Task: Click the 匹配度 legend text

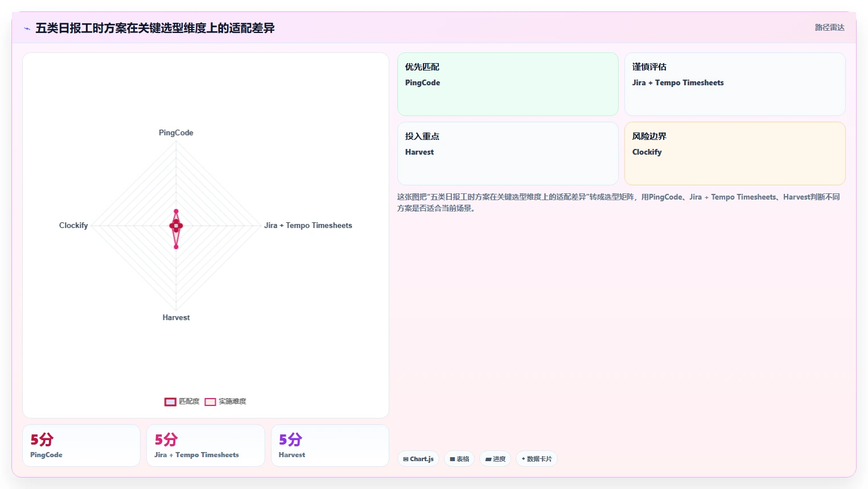Action: tap(189, 401)
